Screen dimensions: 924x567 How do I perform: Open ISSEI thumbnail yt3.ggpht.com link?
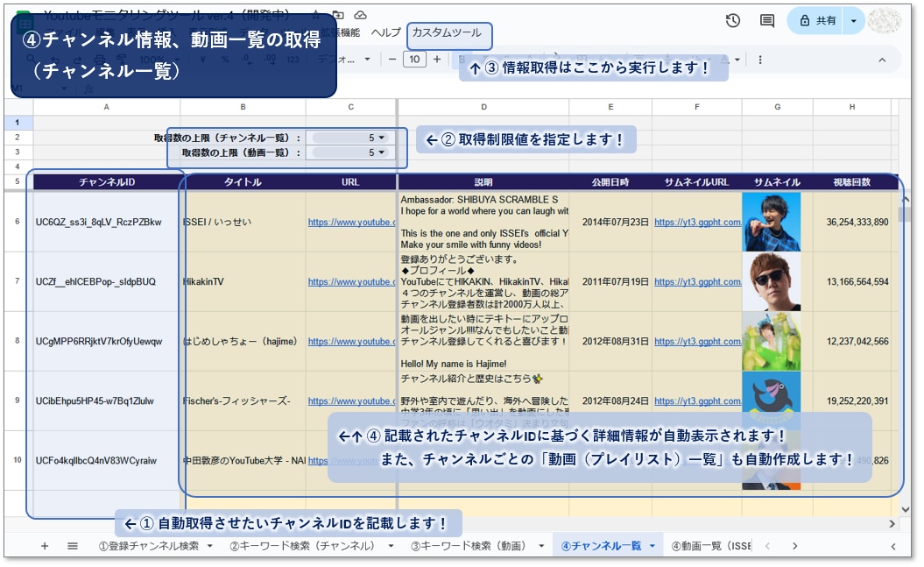(697, 223)
